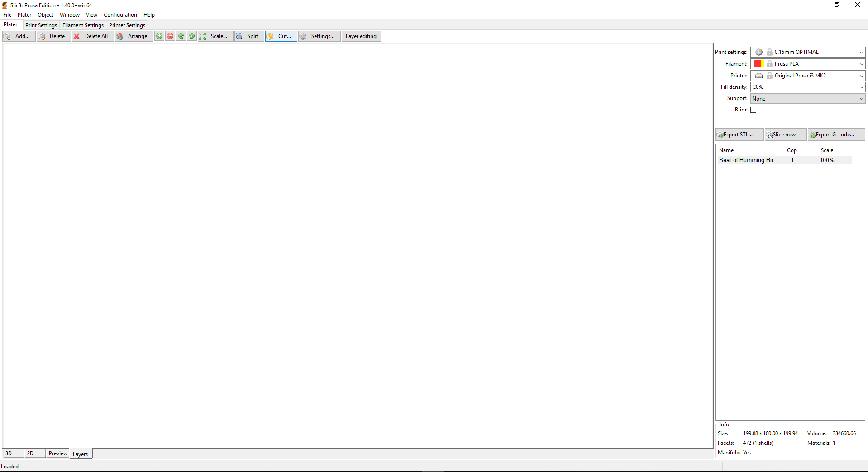Rotate object counter-clockwise 45 degrees

pyautogui.click(x=181, y=36)
